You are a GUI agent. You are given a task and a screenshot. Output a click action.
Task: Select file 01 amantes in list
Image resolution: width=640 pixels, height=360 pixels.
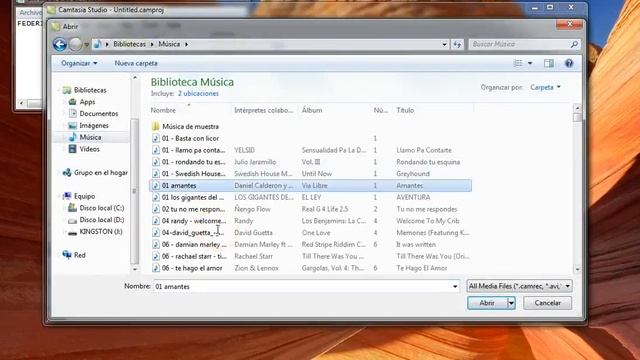coord(311,186)
